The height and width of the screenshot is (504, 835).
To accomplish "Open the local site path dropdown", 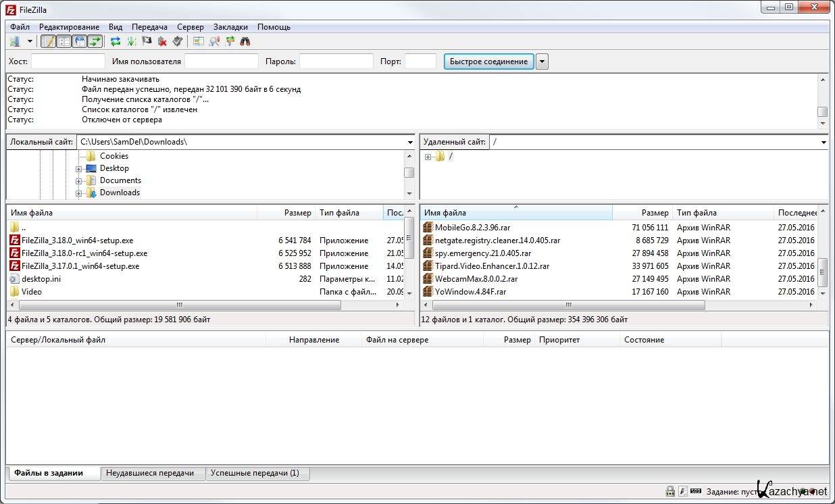I will tap(410, 143).
